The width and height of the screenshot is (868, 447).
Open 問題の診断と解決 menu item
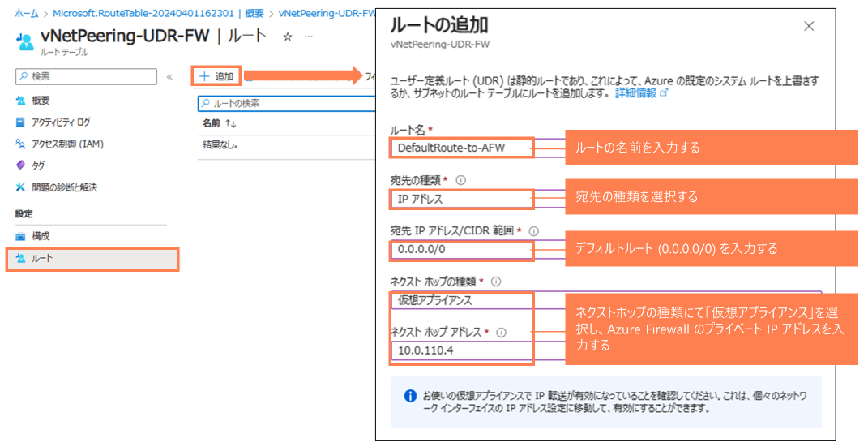pyautogui.click(x=64, y=187)
